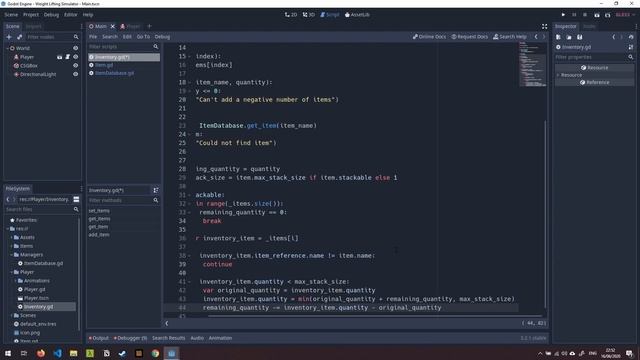Create a new resource in Inspector
640x360 pixels.
coord(558,37)
